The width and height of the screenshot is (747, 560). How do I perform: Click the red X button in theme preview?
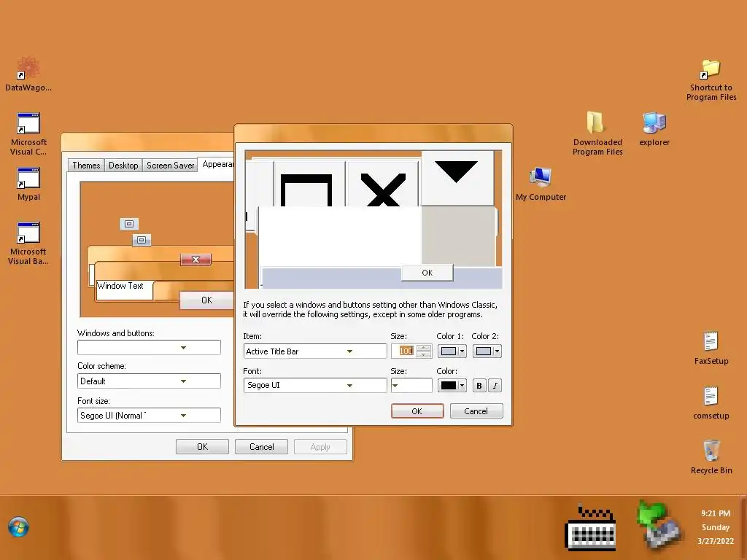point(196,259)
